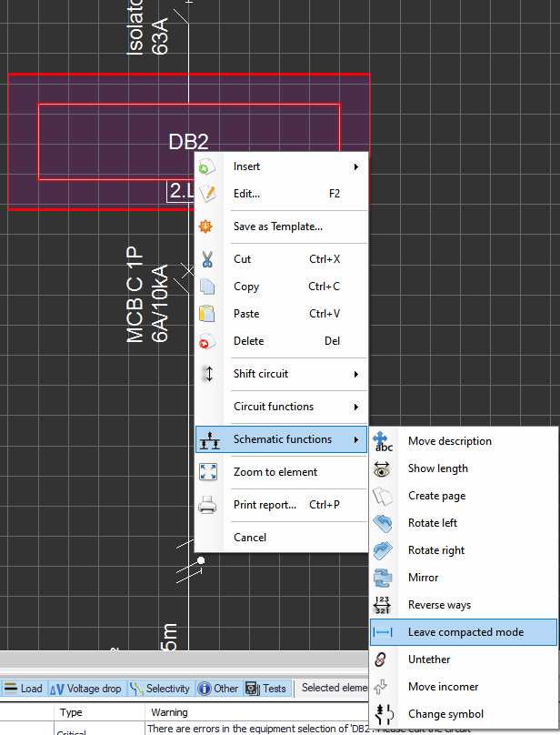The height and width of the screenshot is (735, 560).
Task: Expand the Insert submenu arrow
Action: 356,166
